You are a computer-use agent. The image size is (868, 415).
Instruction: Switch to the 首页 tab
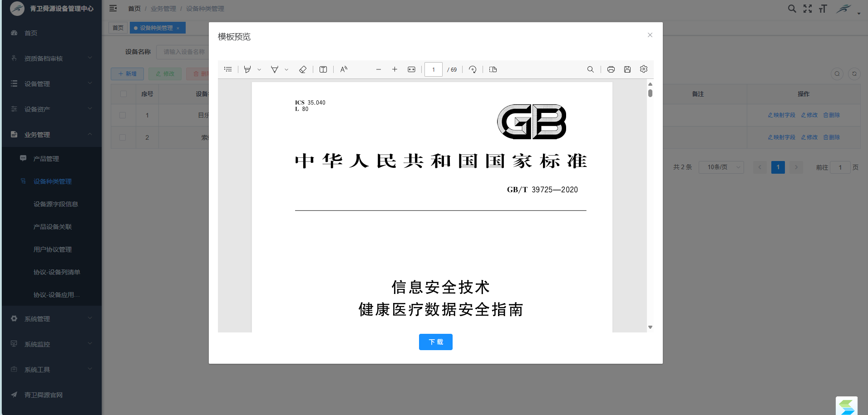point(118,28)
